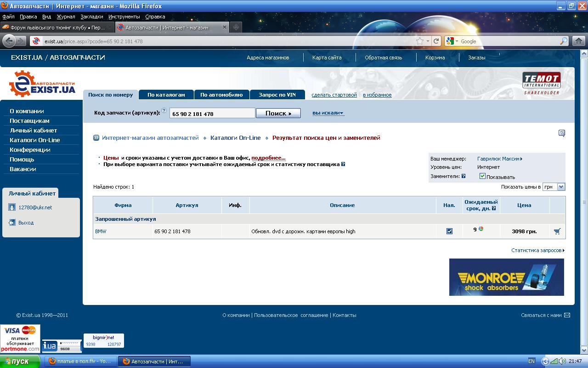Image resolution: width=588 pixels, height=368 pixels.
Task: Click the Firefox Home button
Action: (x=579, y=41)
